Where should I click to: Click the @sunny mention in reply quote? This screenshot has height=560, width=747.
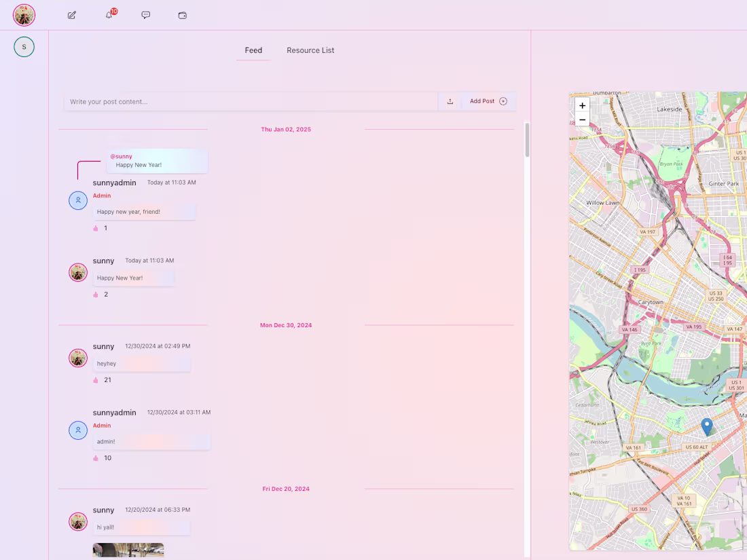(121, 156)
